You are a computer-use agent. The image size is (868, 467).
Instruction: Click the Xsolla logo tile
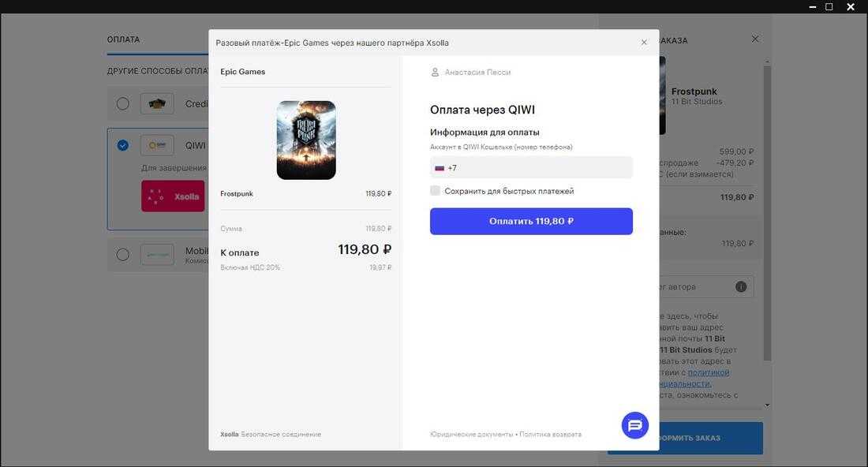tap(173, 196)
